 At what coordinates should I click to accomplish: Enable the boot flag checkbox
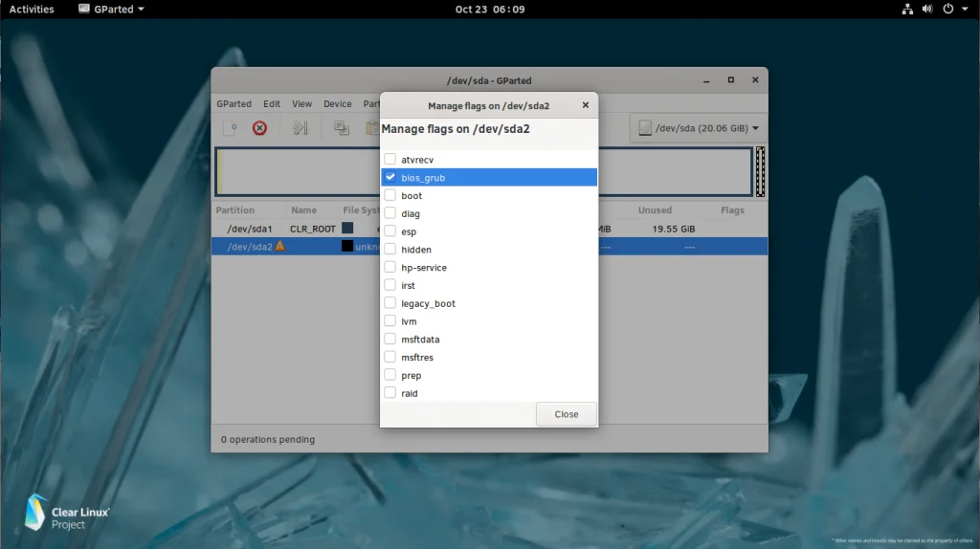[x=390, y=196]
